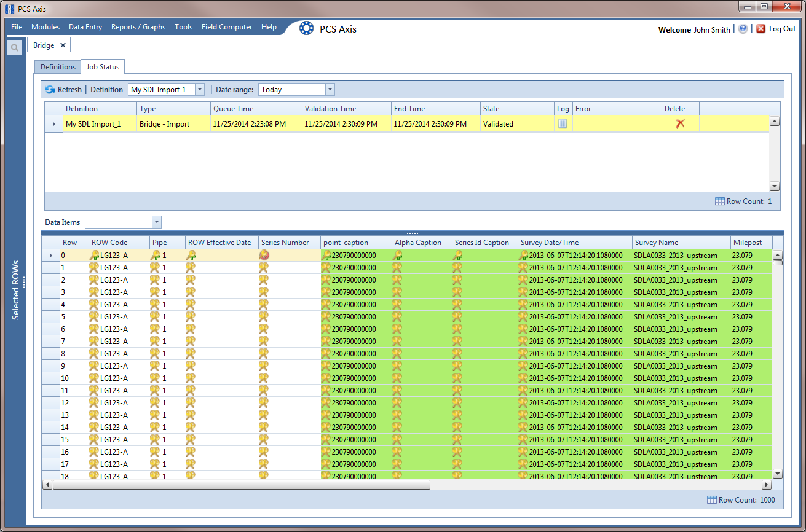Screen dimensions: 806x532
Task: Click the search magnifier icon in the sidebar
Action: pos(15,47)
